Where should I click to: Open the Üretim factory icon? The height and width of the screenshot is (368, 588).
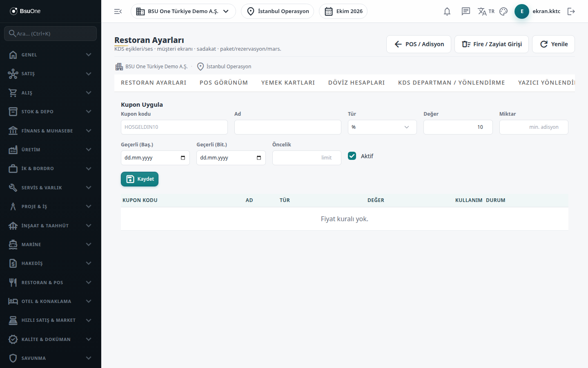pos(13,150)
